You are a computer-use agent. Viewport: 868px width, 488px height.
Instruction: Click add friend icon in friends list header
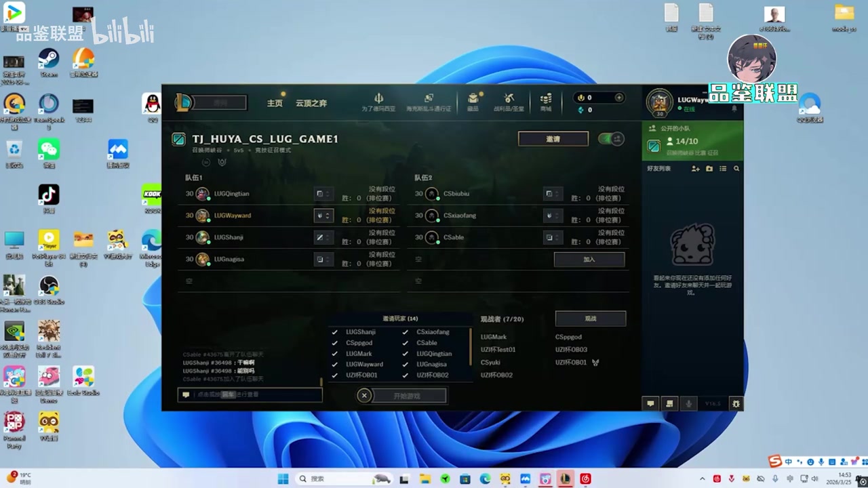click(695, 169)
